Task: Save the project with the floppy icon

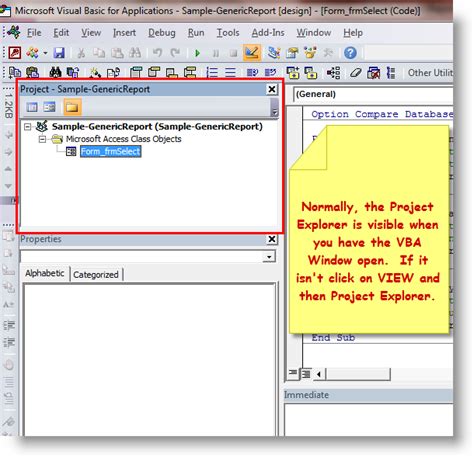Action: [59, 53]
